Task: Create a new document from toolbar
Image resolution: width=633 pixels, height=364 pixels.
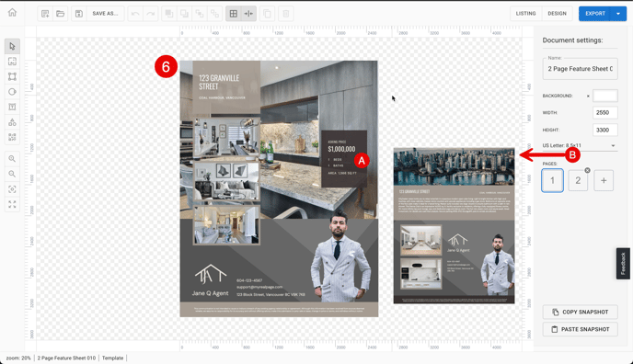Action: pyautogui.click(x=45, y=14)
